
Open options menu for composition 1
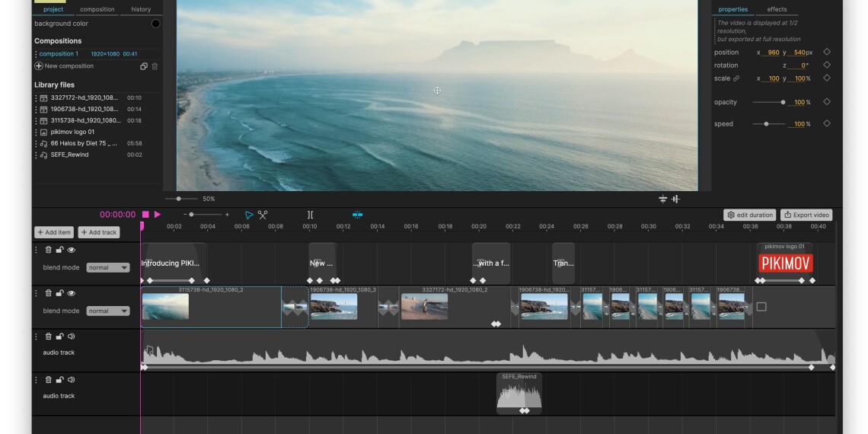36,54
